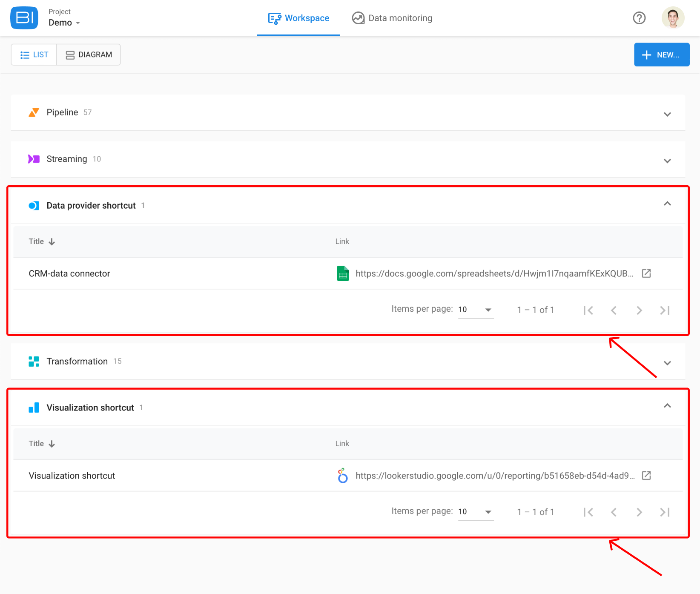The width and height of the screenshot is (700, 594).
Task: Expand the Transformation section chevron
Action: coord(667,363)
